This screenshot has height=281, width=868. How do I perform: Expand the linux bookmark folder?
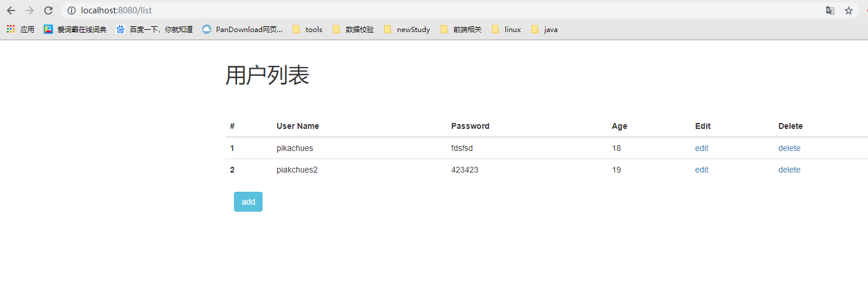[x=506, y=29]
